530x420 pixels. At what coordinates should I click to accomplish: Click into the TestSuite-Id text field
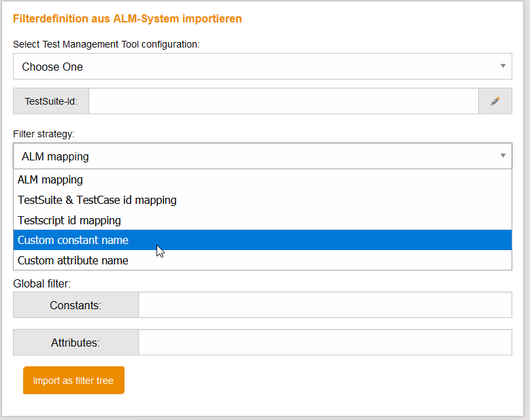[283, 101]
